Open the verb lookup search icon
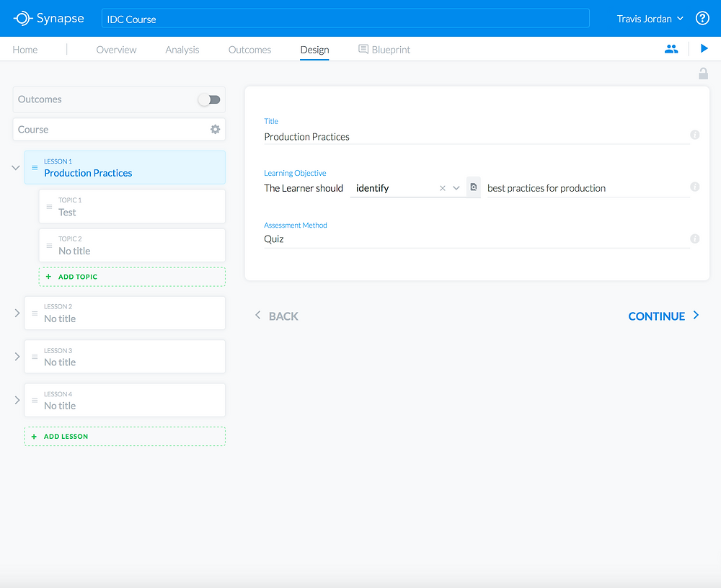The height and width of the screenshot is (588, 721). pyautogui.click(x=474, y=187)
